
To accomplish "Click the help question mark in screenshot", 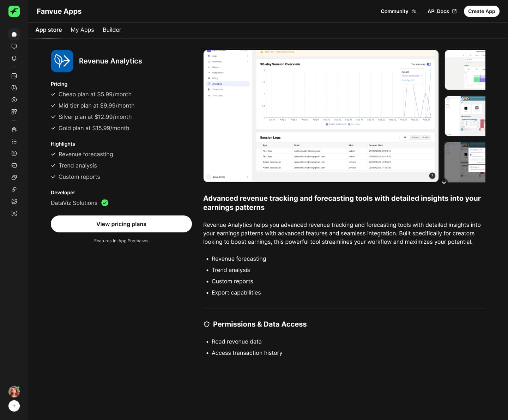I will coord(432,176).
